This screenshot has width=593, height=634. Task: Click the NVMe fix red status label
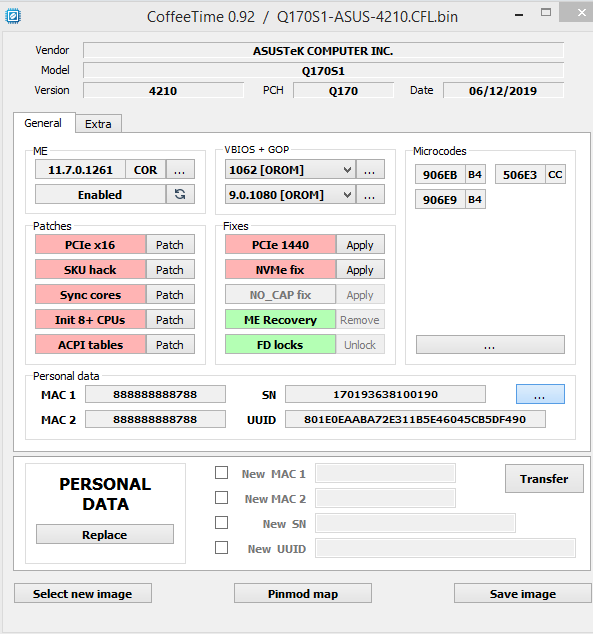point(281,270)
